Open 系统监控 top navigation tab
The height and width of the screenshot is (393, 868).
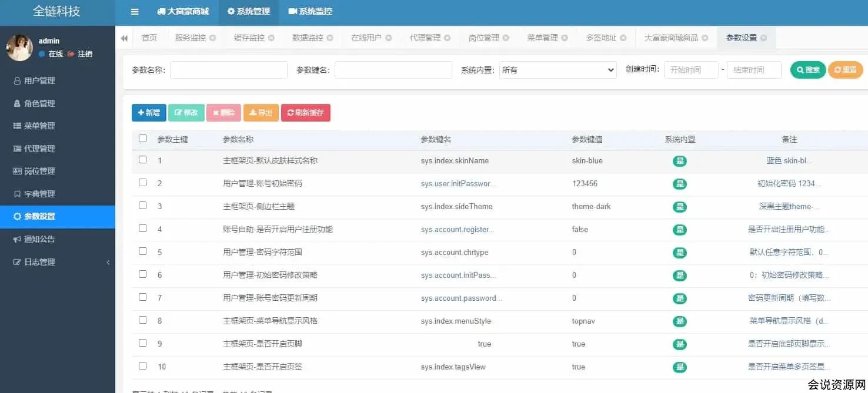point(311,12)
